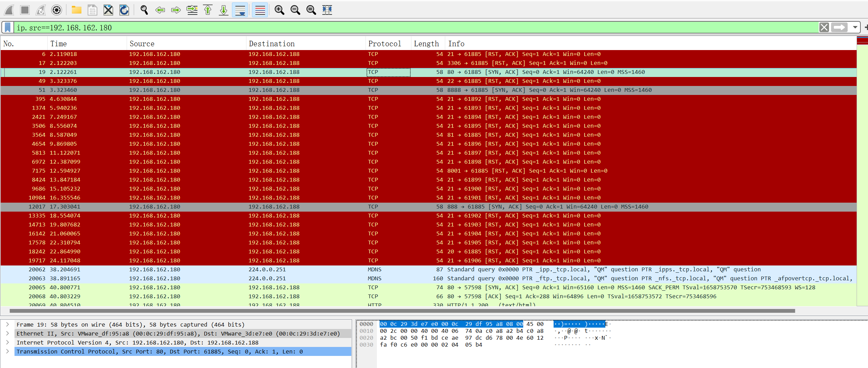Select packet 3564 from port 81
The width and height of the screenshot is (868, 368).
pyautogui.click(x=428, y=135)
